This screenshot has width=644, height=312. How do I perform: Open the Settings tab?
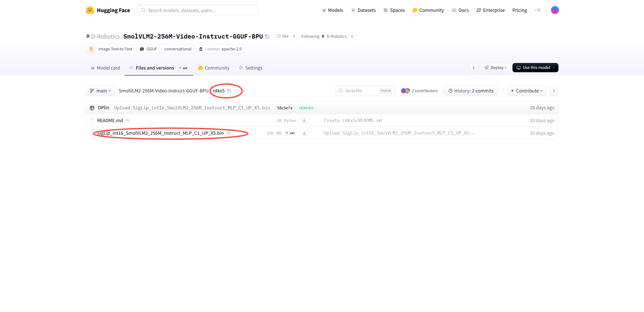pyautogui.click(x=251, y=68)
